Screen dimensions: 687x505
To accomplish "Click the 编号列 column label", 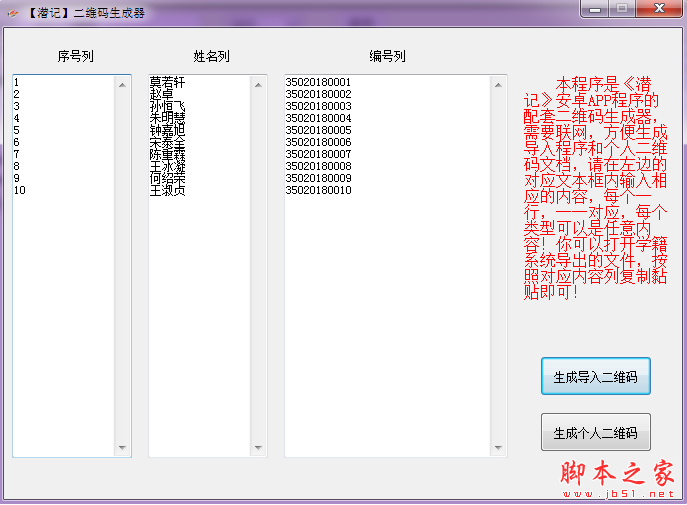I will click(x=387, y=56).
